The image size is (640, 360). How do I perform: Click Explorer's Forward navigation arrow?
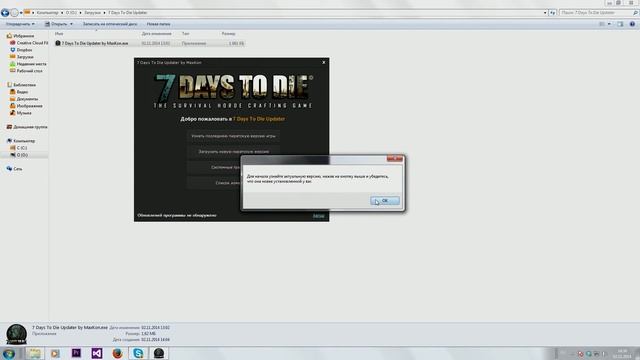click(14, 13)
